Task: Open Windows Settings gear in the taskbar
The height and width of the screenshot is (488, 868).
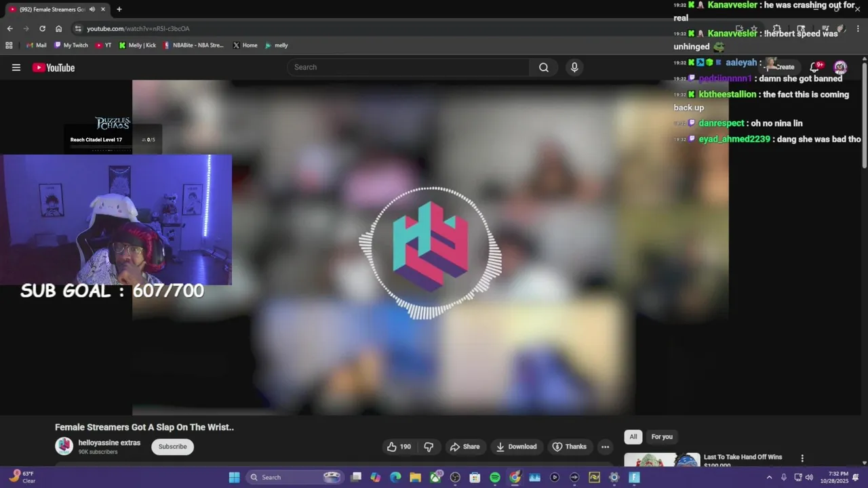Action: pos(614,477)
